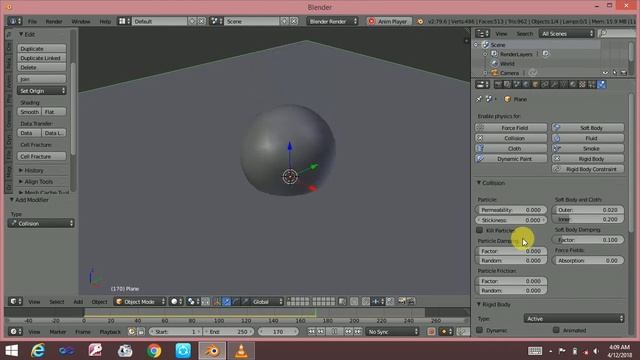Select the translate manipulator icon
640x360 pixels.
227,302
